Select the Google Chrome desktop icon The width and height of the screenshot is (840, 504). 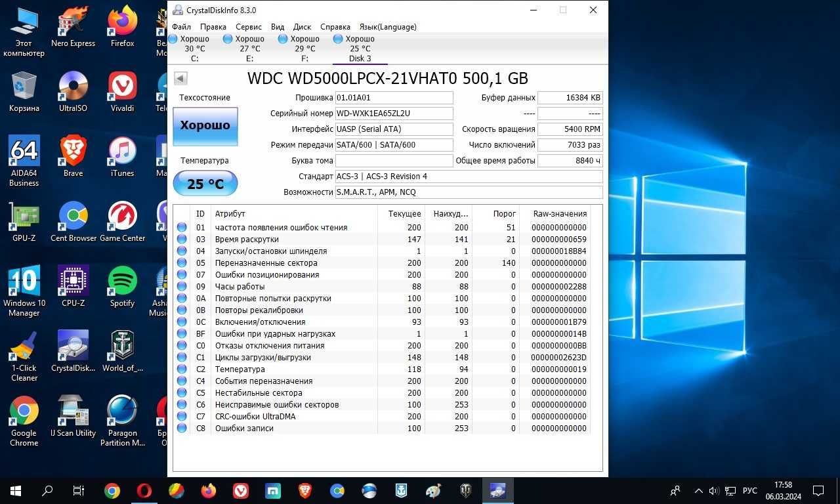point(24,421)
